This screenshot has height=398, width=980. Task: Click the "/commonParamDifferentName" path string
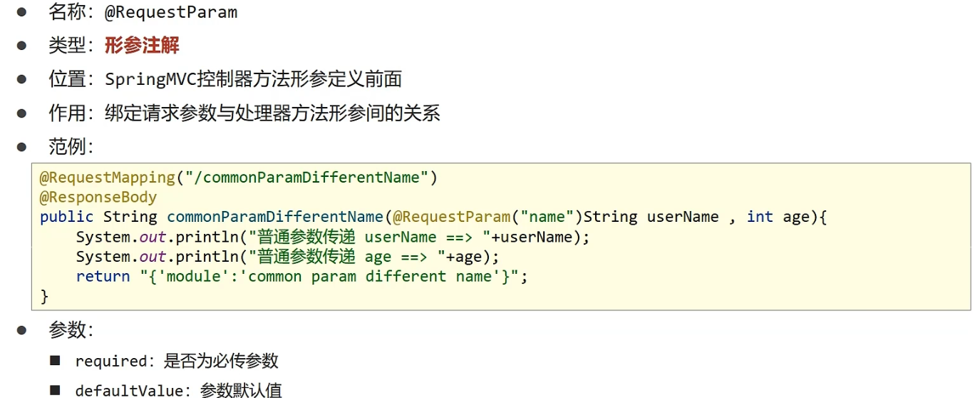click(306, 178)
